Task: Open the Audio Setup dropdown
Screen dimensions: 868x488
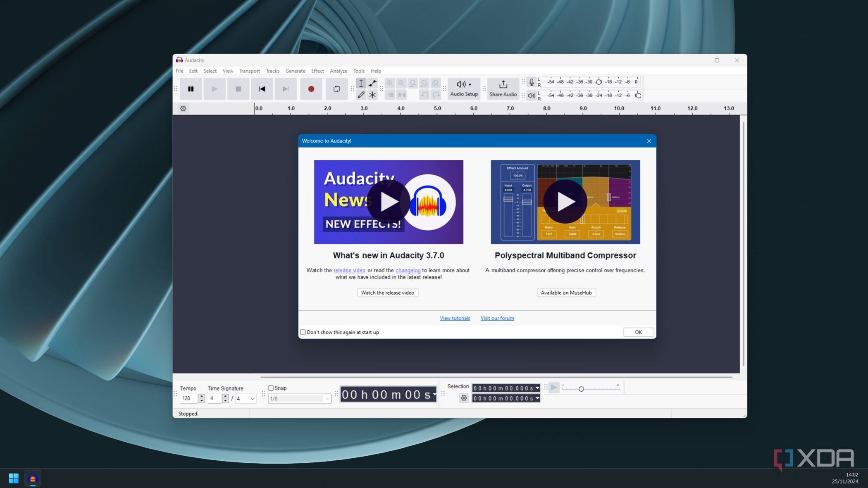Action: tap(464, 89)
